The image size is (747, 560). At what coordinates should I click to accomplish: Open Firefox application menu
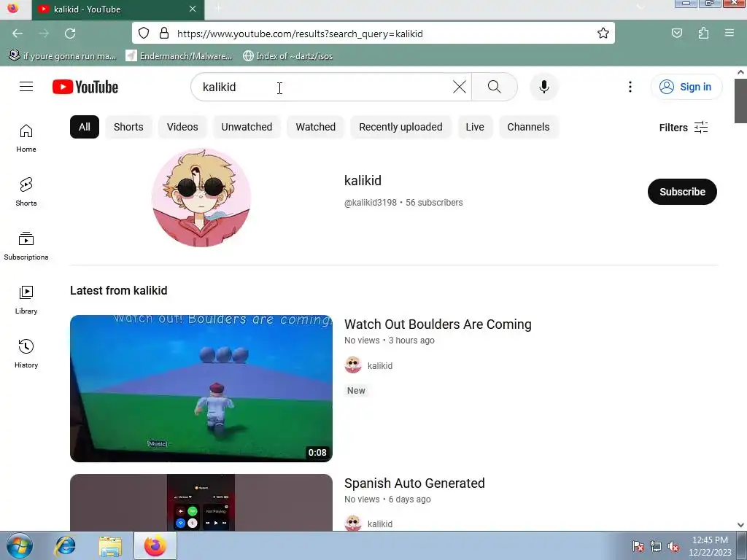pyautogui.click(x=729, y=34)
